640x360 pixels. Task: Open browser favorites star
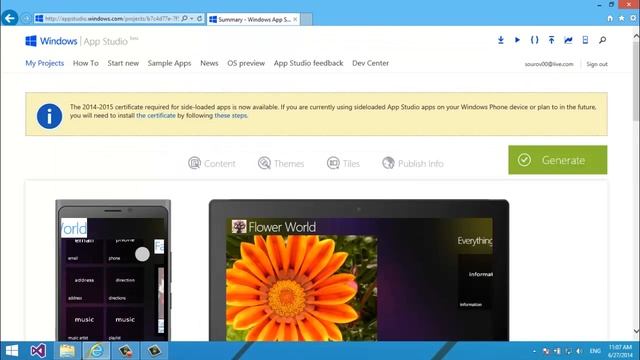click(x=621, y=18)
